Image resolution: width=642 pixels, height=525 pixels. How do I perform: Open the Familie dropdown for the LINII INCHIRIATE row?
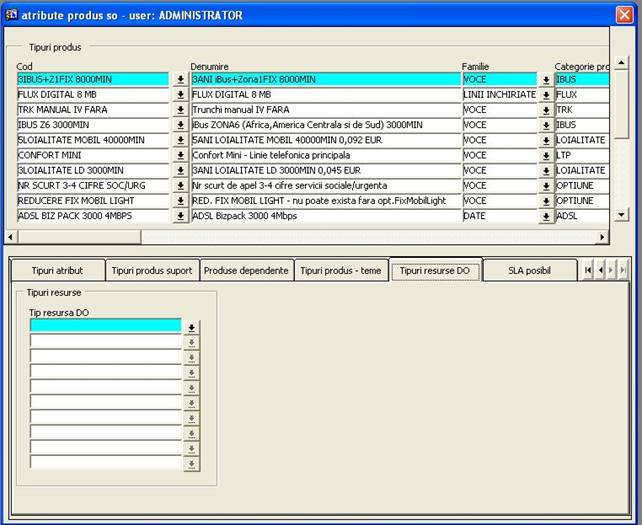click(546, 95)
